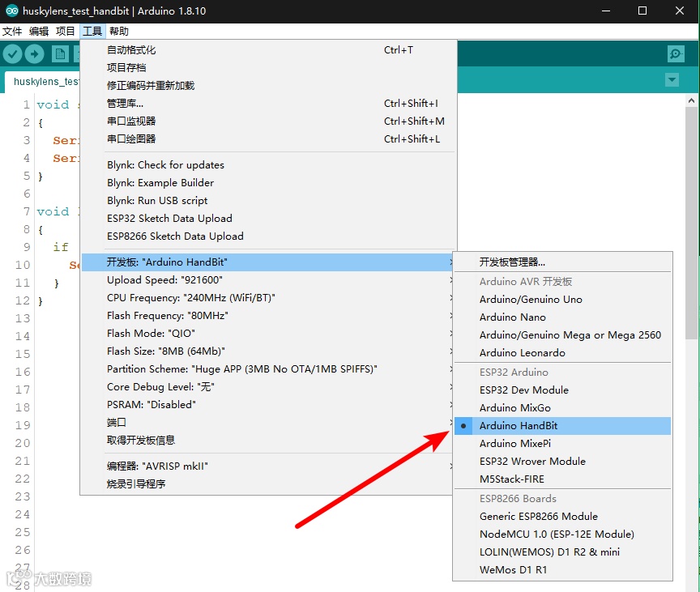Click the "if" keyword on line 9
This screenshot has width=700, height=592.
pyautogui.click(x=61, y=247)
